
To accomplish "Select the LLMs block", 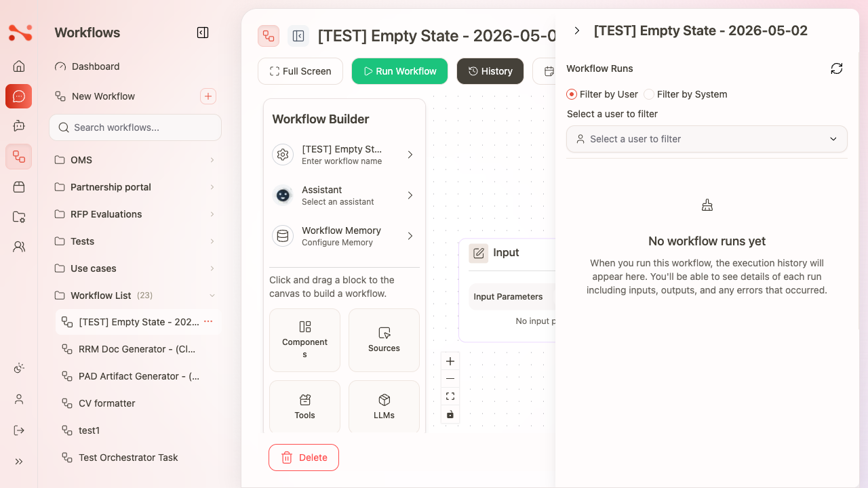I will coord(384,407).
